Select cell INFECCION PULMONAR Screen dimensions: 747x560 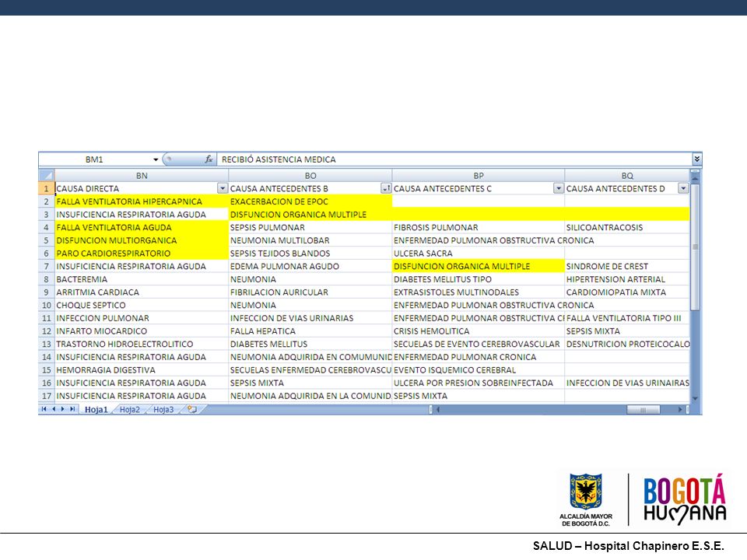[142, 318]
